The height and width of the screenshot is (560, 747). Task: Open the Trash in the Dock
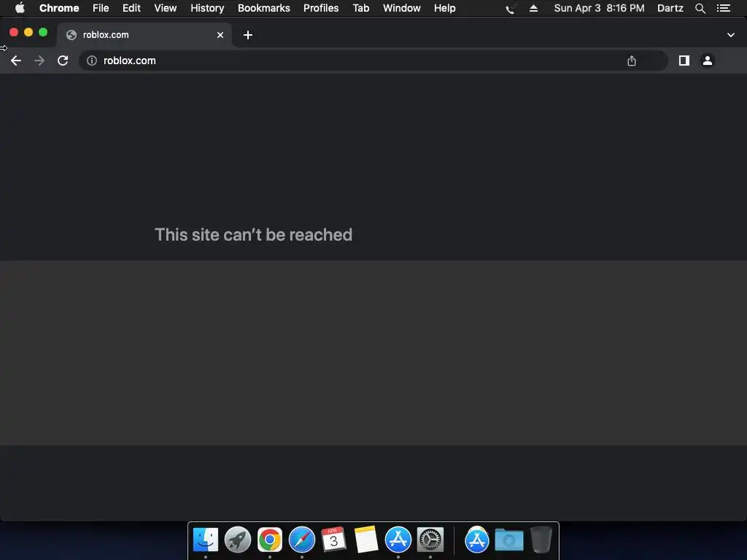click(x=541, y=540)
